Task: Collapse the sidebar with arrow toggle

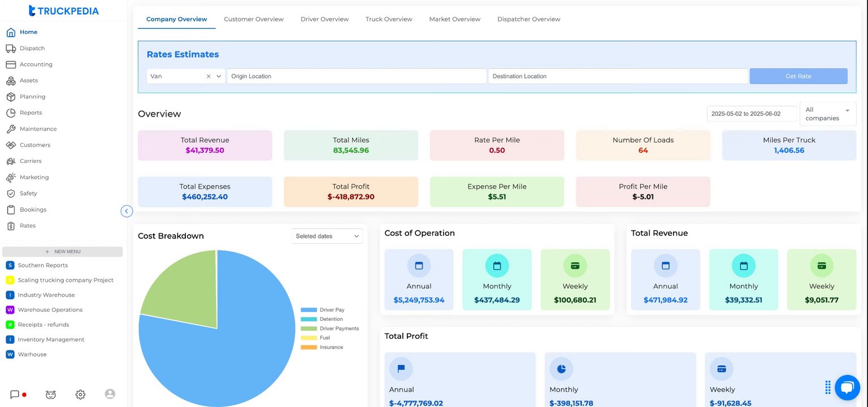Action: pyautogui.click(x=127, y=211)
